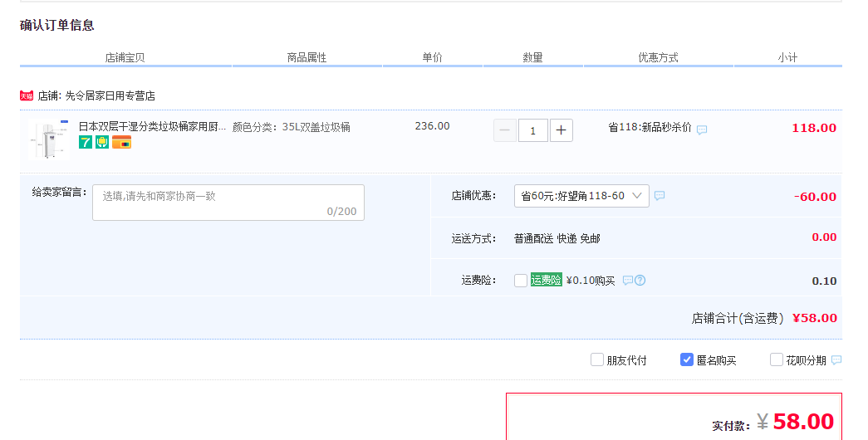
Task: Click the 颜色分类：35L双盖垃圾桶 attribute text
Action: (x=292, y=127)
